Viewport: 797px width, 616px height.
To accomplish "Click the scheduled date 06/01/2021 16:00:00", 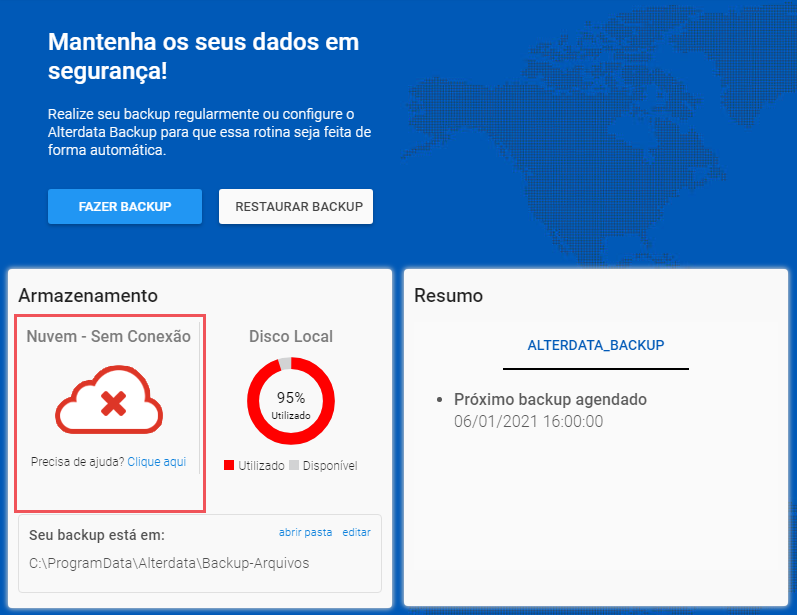I will pyautogui.click(x=529, y=421).
